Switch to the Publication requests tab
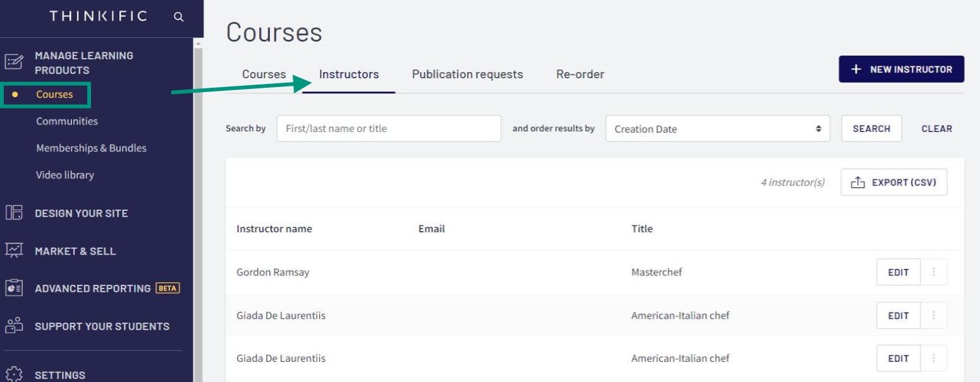Image resolution: width=980 pixels, height=382 pixels. pos(467,74)
